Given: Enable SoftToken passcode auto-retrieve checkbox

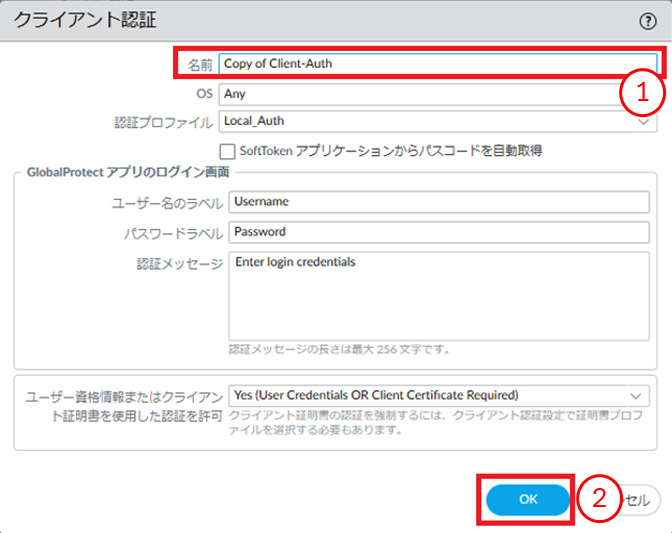Looking at the screenshot, I should (x=227, y=151).
